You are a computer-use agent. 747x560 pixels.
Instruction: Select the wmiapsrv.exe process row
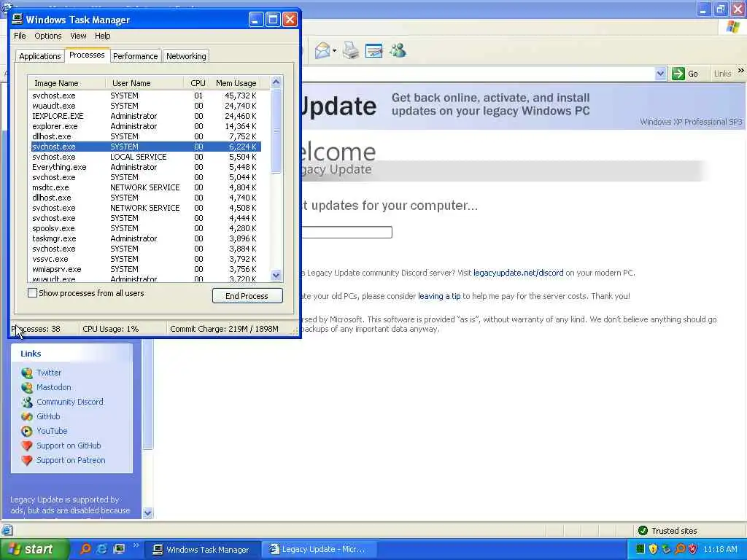click(x=146, y=269)
